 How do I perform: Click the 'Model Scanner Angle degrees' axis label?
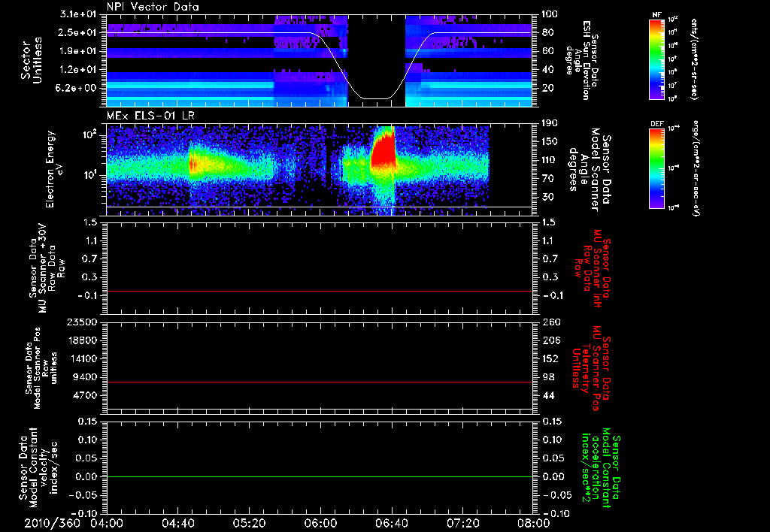tap(590, 170)
